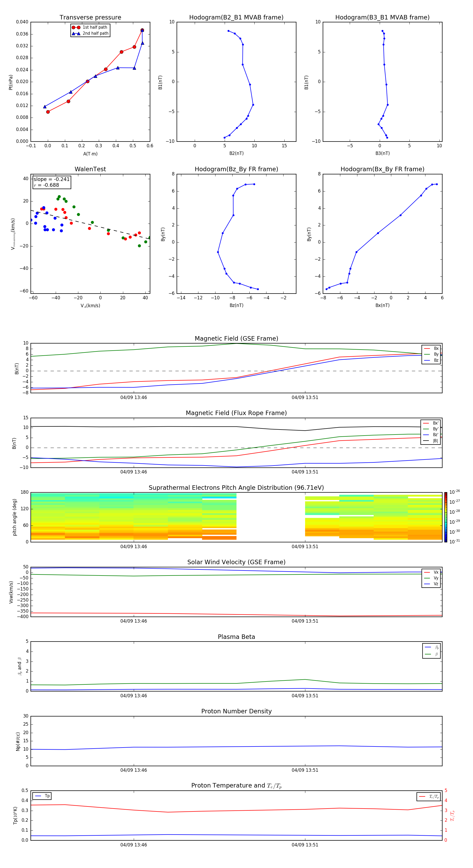Click the Hodogram(Bx_By FR frame) title

click(382, 169)
